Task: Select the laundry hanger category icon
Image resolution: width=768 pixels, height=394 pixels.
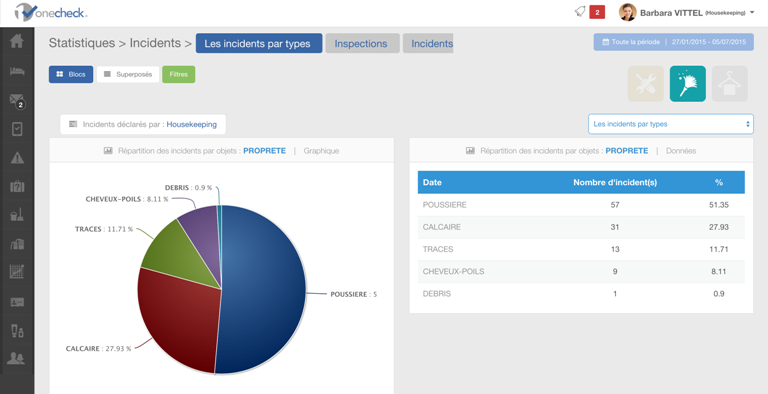Action: click(x=730, y=84)
